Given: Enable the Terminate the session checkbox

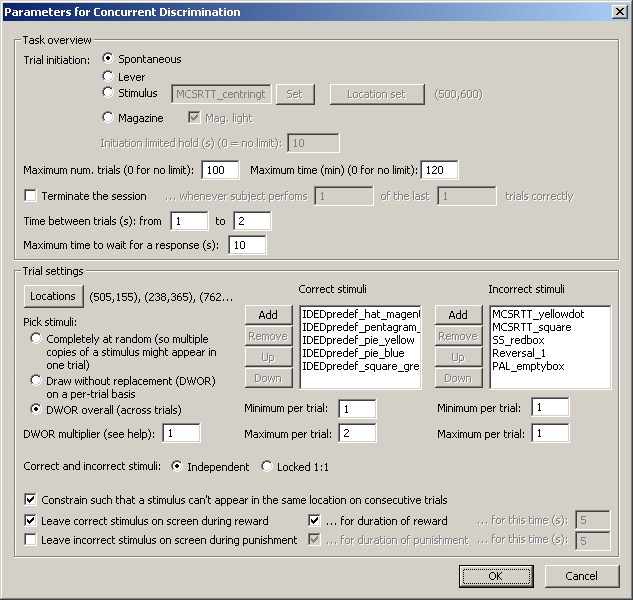Looking at the screenshot, I should click(30, 196).
